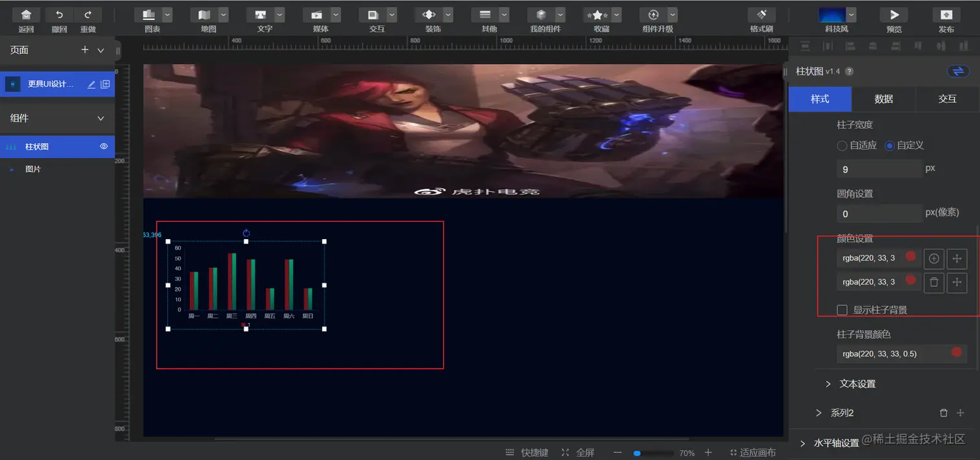Select the 自适应 radio option
The height and width of the screenshot is (460, 980).
(842, 145)
